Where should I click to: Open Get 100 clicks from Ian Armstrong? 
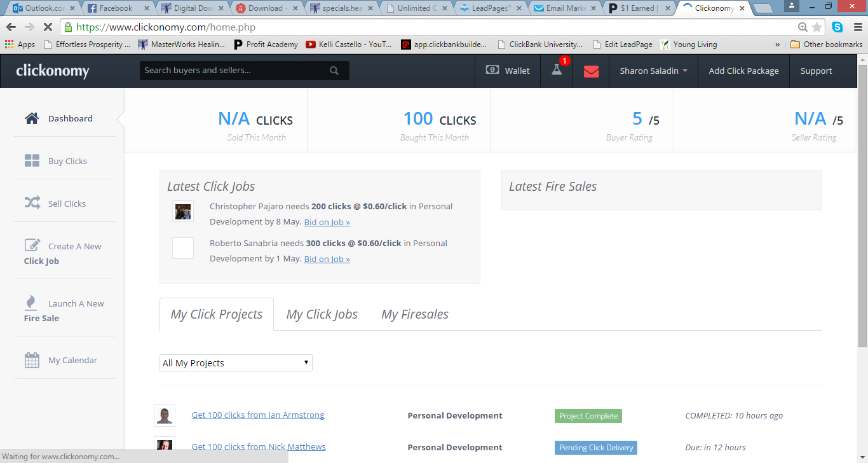click(x=258, y=415)
